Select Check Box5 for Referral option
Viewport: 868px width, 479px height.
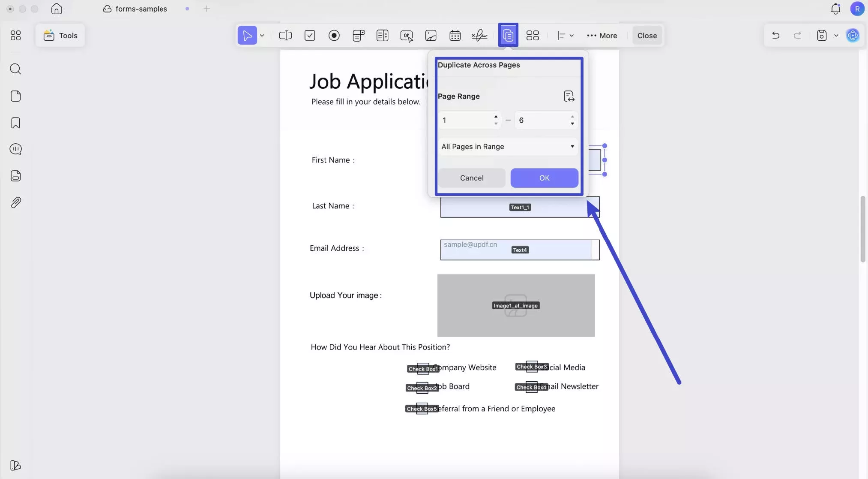[422, 409]
